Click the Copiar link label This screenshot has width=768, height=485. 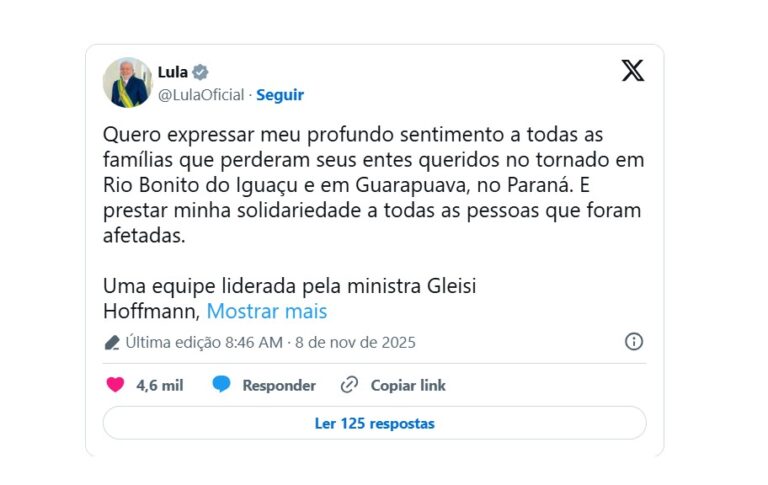click(x=408, y=385)
